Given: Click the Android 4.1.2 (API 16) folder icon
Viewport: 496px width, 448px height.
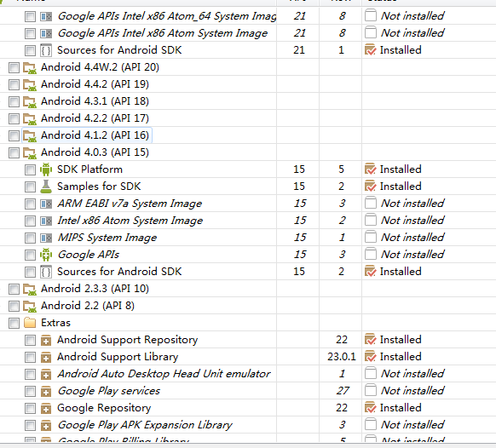Looking at the screenshot, I should (x=30, y=136).
